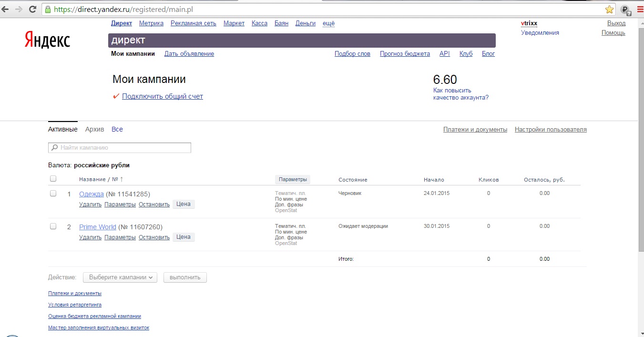Open bottom Платежи и документы link

[x=75, y=293]
